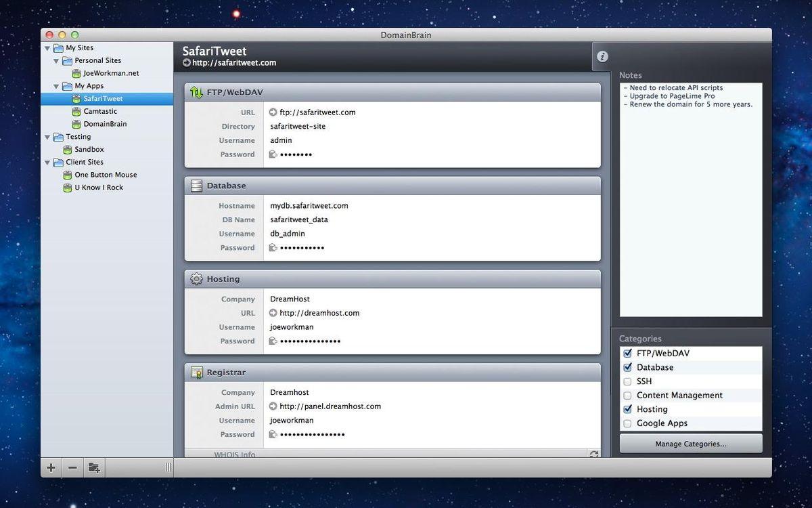The height and width of the screenshot is (508, 812).
Task: Click the Hosting section header
Action: (x=392, y=279)
